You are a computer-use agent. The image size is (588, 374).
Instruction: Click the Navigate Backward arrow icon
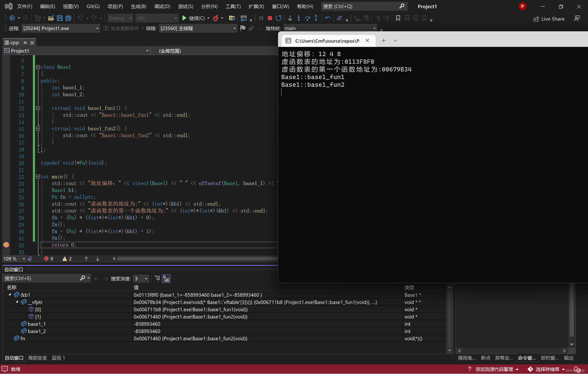(12, 18)
